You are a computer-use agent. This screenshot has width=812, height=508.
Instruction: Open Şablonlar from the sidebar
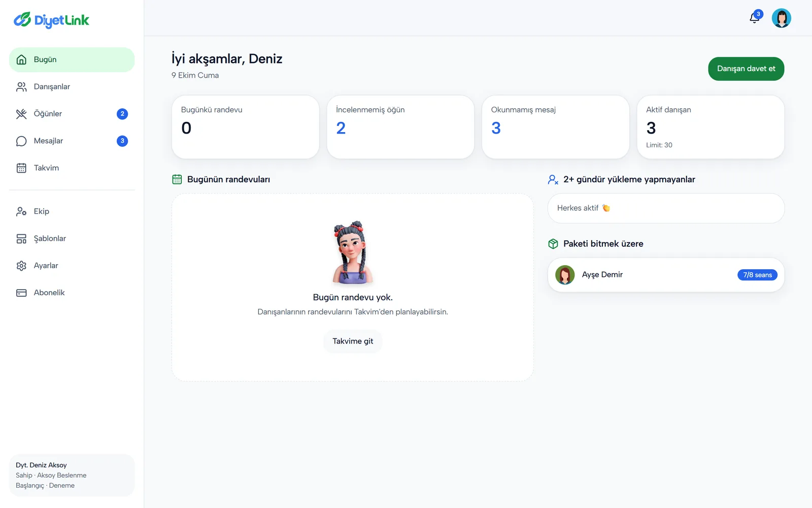coord(72,239)
